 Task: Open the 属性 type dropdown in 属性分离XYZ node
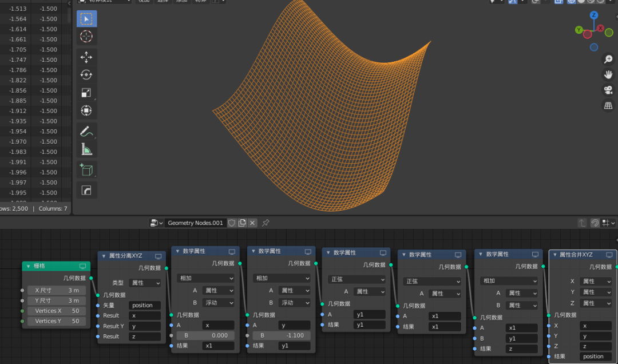coord(145,282)
